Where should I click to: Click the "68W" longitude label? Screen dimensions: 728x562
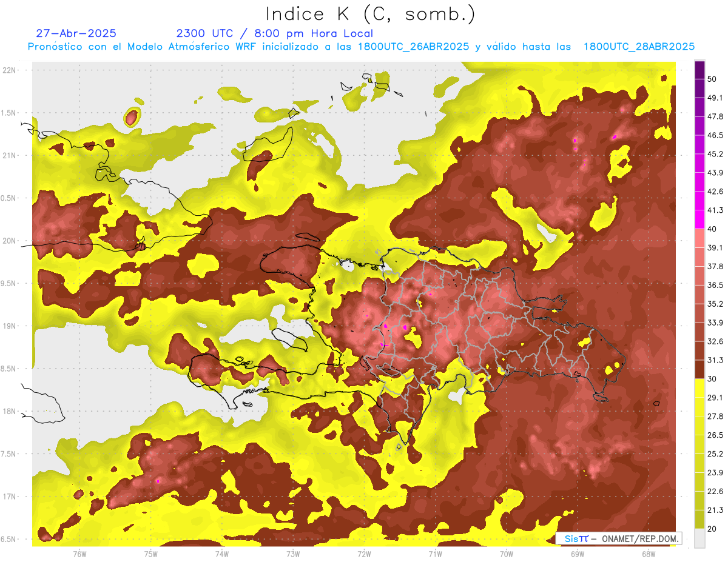pos(649,554)
